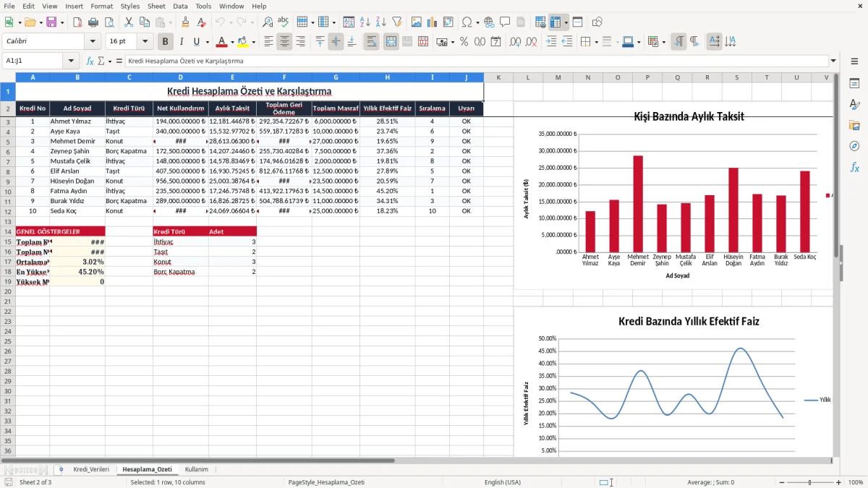Open Font Color dropdown arrow
The image size is (868, 488).
232,42
